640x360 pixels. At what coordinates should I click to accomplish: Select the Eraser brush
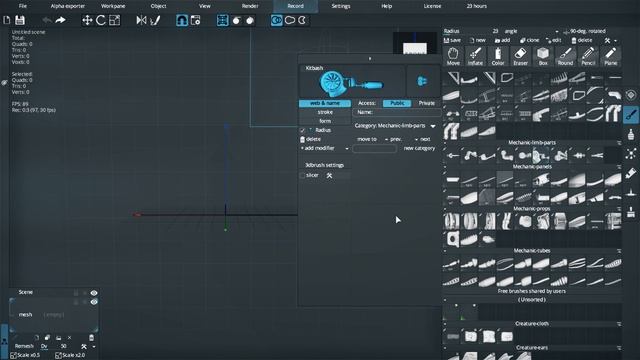(520, 56)
